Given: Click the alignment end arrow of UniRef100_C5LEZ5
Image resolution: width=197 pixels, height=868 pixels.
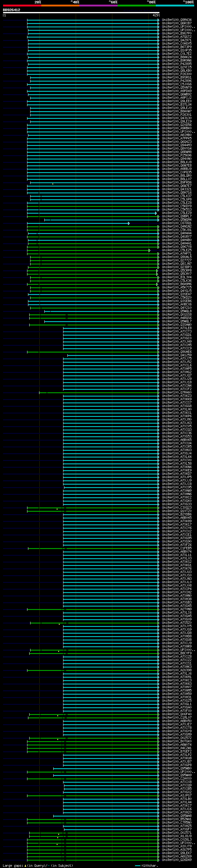Looking at the screenshot, I should 150,250.
